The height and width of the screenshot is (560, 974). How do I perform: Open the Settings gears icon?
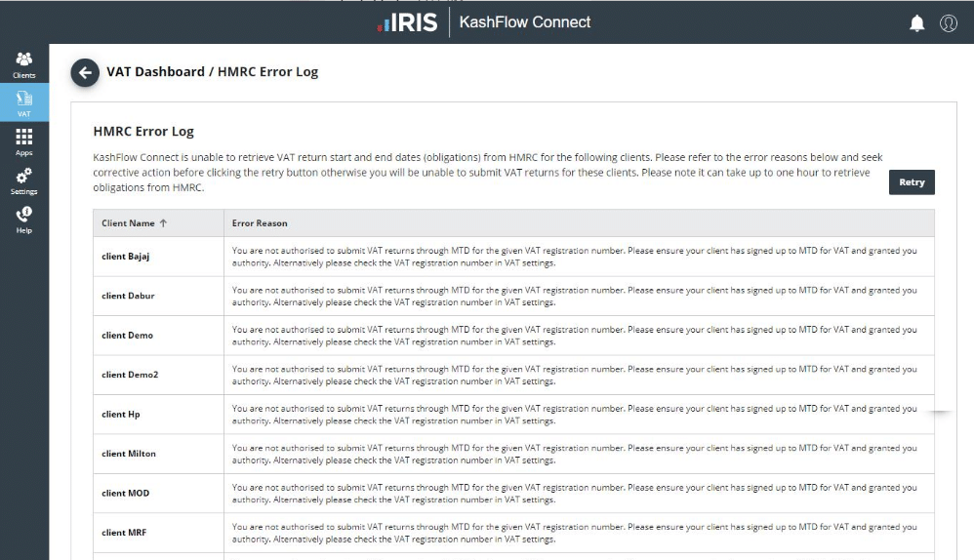[x=23, y=180]
